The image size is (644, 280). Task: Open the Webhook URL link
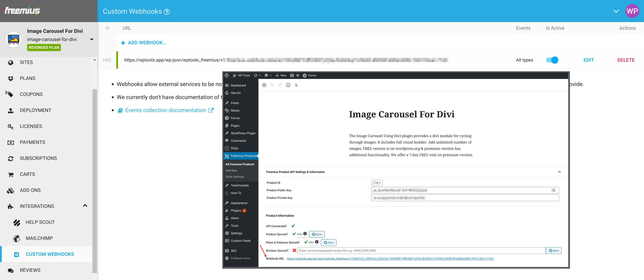pos(390,259)
